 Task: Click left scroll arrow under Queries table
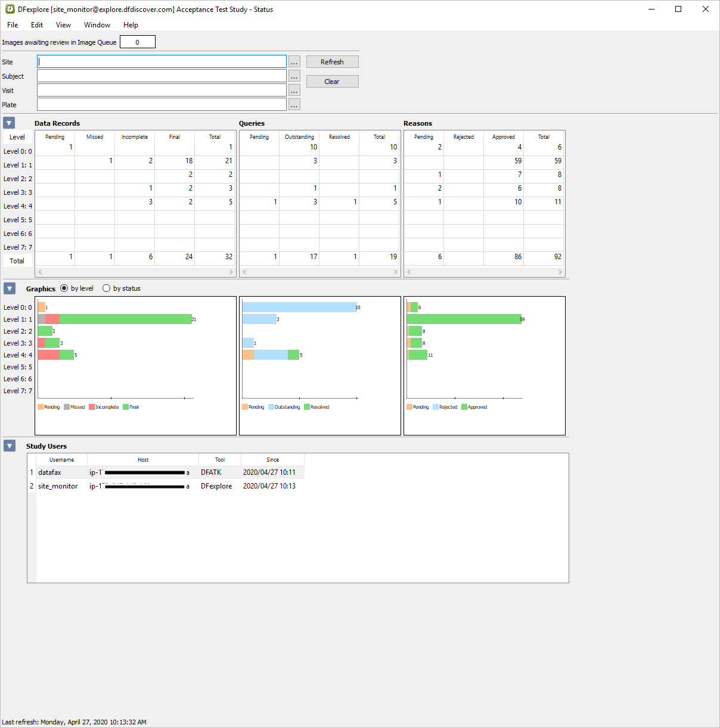tap(244, 272)
